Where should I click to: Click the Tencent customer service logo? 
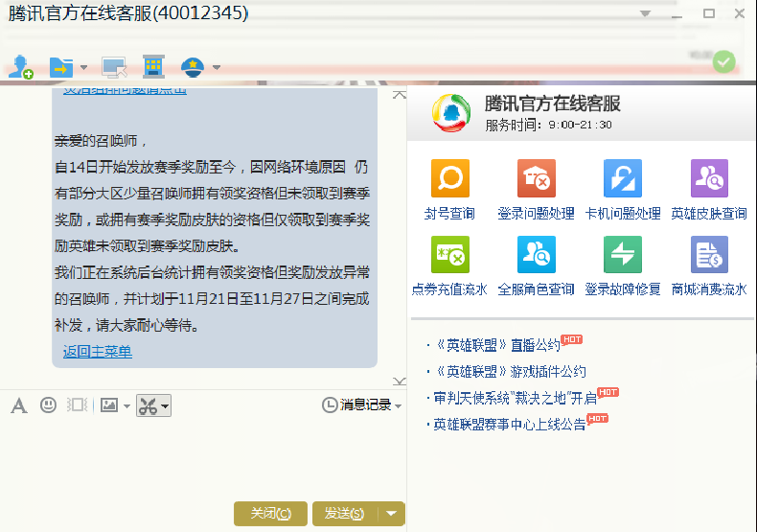(451, 113)
